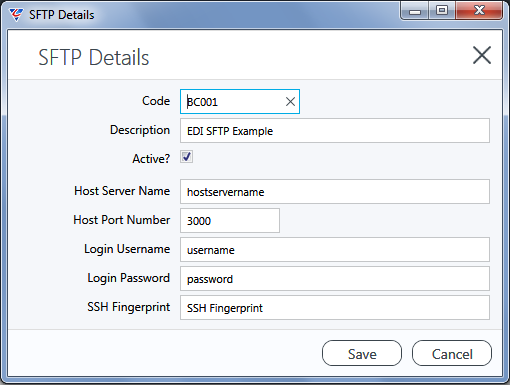
Task: Close the window using the red X button
Action: tap(479, 11)
